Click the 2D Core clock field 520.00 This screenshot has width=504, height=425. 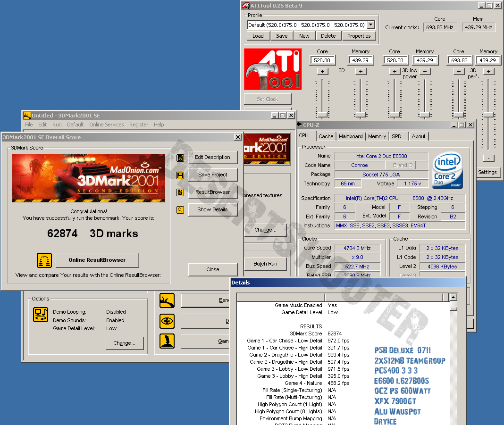(x=322, y=60)
